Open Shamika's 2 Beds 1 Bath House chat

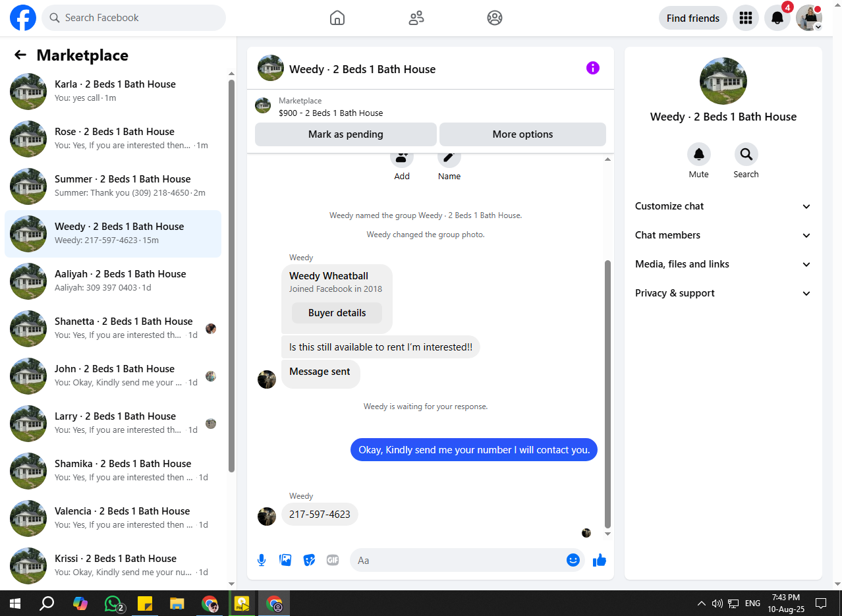click(113, 471)
